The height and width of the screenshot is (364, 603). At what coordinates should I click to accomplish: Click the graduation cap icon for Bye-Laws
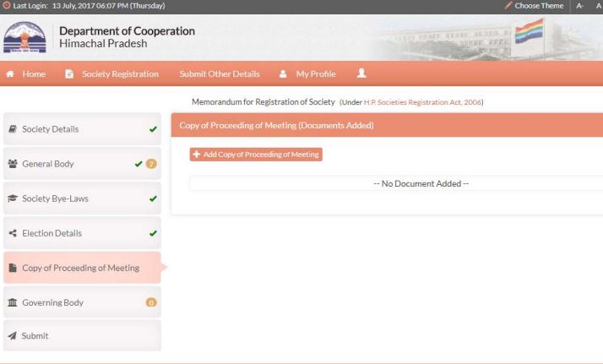[13, 198]
